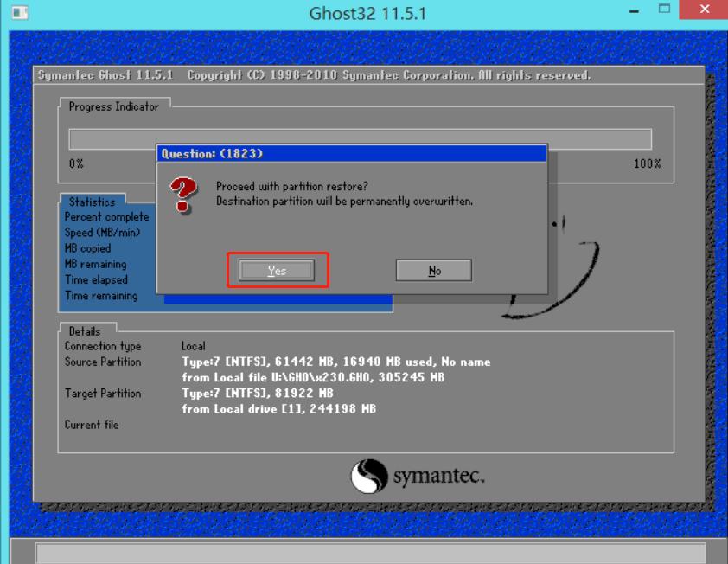Click the 100% progress end label

tap(647, 163)
